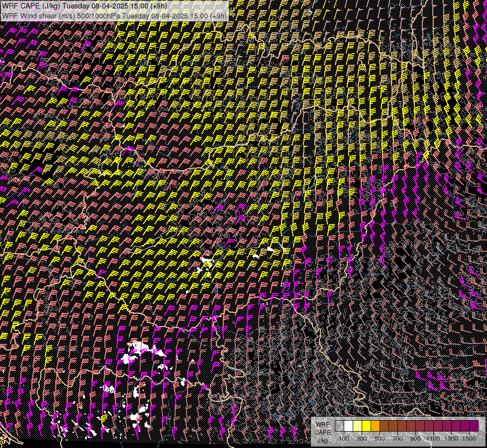Click the bright yellow CAPE legend swatch
The height and width of the screenshot is (448, 487).
tap(367, 426)
